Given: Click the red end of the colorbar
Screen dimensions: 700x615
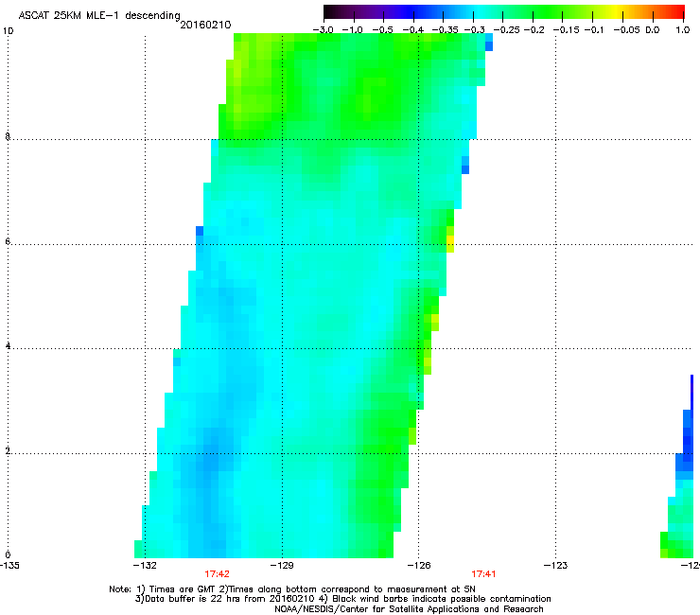Looking at the screenshot, I should coord(676,11).
